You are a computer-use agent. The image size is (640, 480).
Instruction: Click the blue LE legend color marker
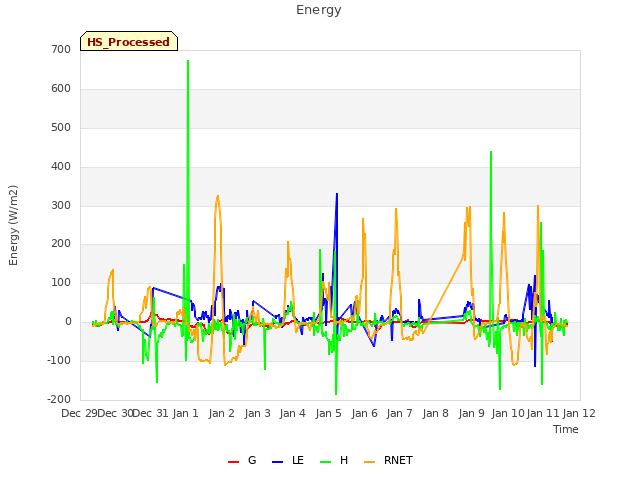(277, 462)
